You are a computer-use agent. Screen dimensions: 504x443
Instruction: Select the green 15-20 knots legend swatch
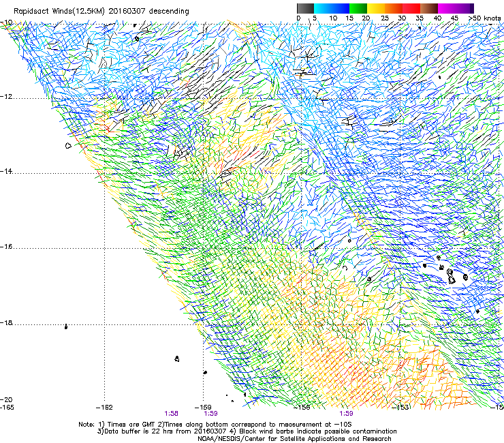358,8
